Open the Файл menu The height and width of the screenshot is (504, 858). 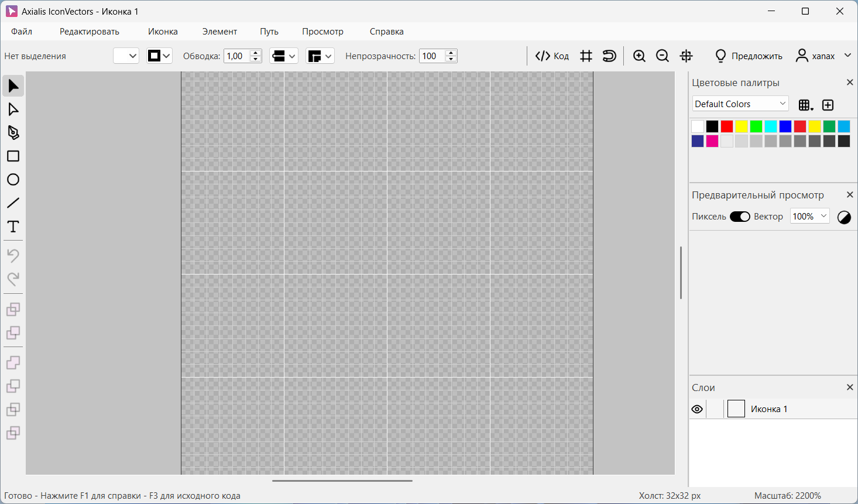tap(22, 32)
